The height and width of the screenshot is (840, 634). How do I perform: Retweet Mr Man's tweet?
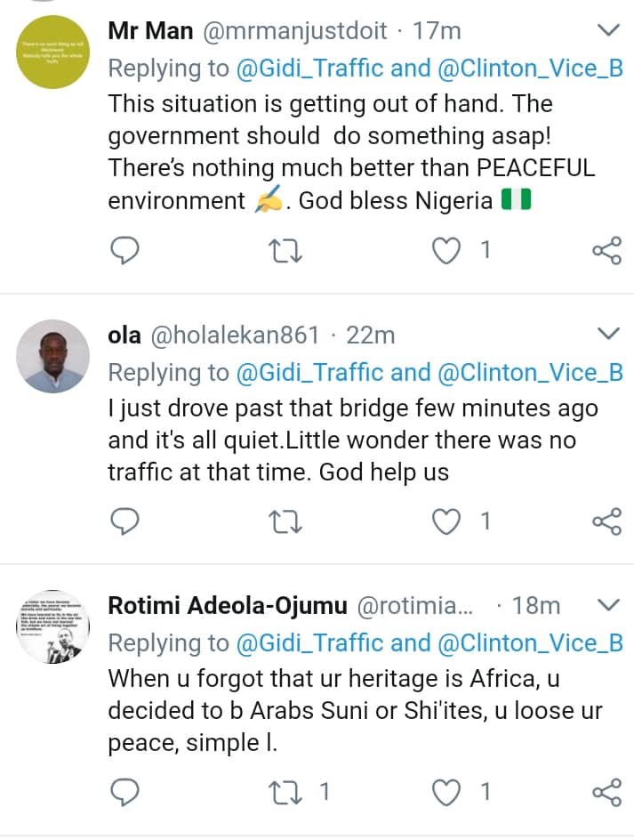285,252
